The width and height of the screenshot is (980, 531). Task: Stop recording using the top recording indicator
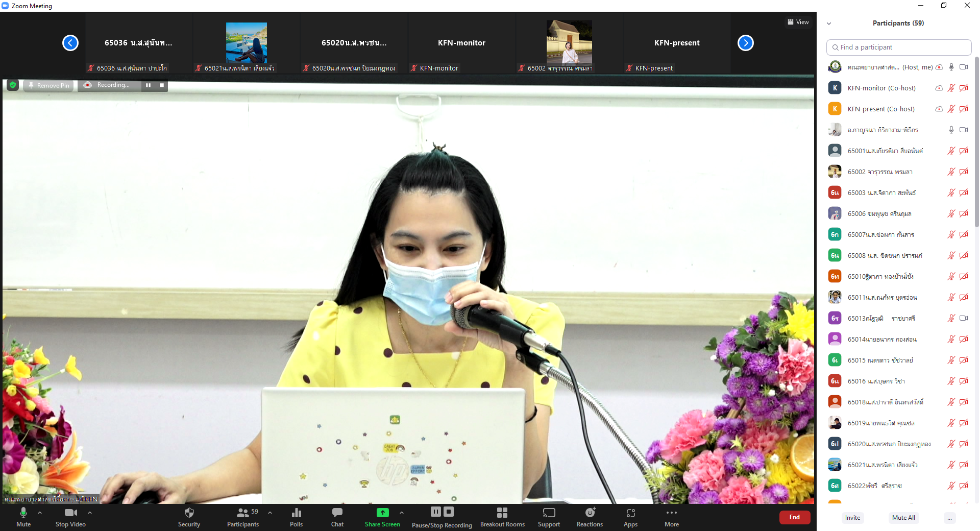162,85
